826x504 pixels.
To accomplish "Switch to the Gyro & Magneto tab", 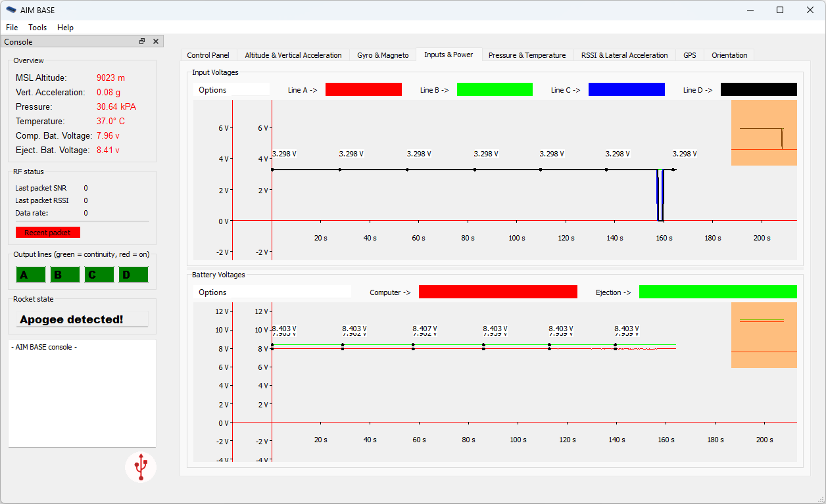I will (x=383, y=55).
